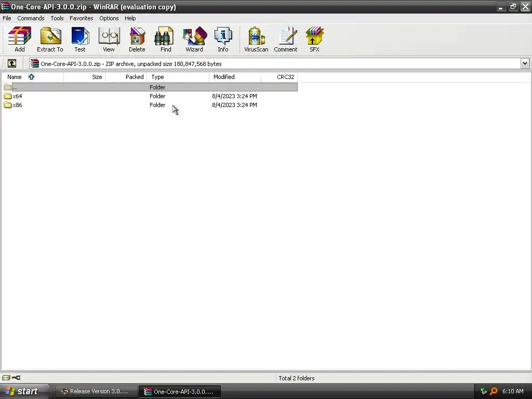Start VirusScan on the archive
Image resolution: width=532 pixels, height=399 pixels.
coord(256,39)
